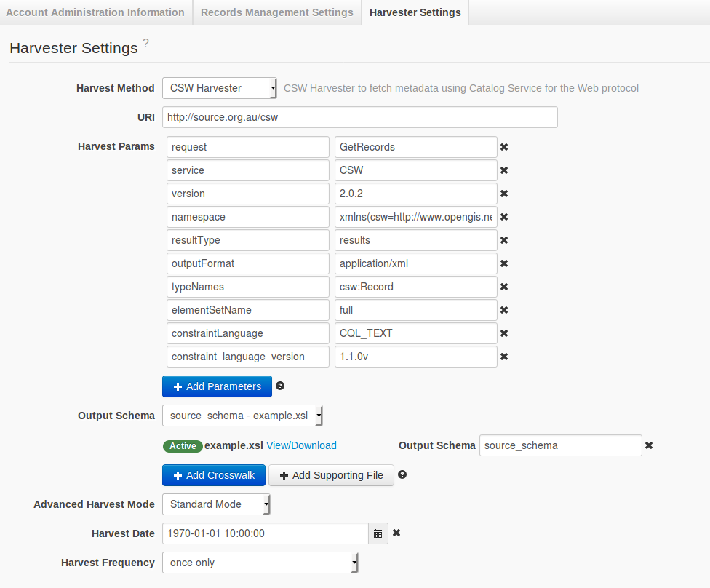710x588 pixels.
Task: Open help icon beside Add Supporting File
Action: point(402,475)
